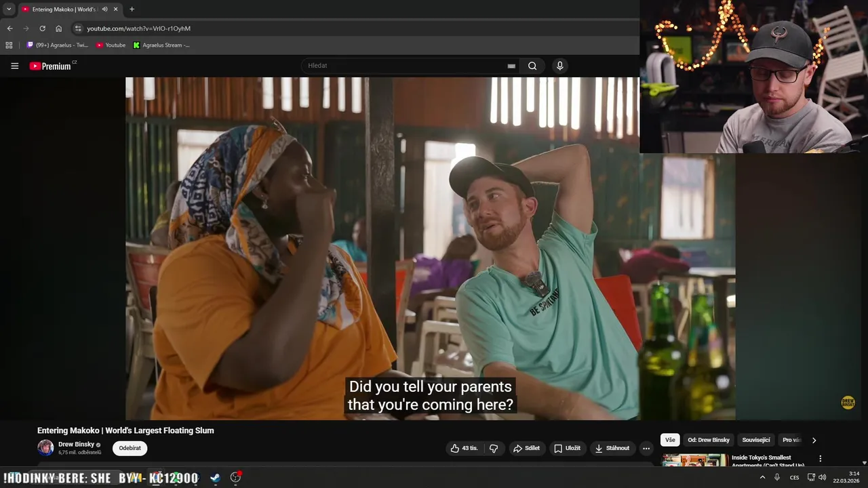Open options menu for Tokyo Apartments video
Image resolution: width=868 pixels, height=488 pixels.
pyautogui.click(x=820, y=459)
